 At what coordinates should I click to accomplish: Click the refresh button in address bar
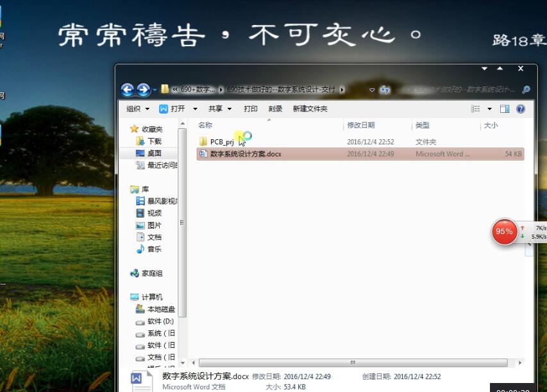pyautogui.click(x=385, y=90)
